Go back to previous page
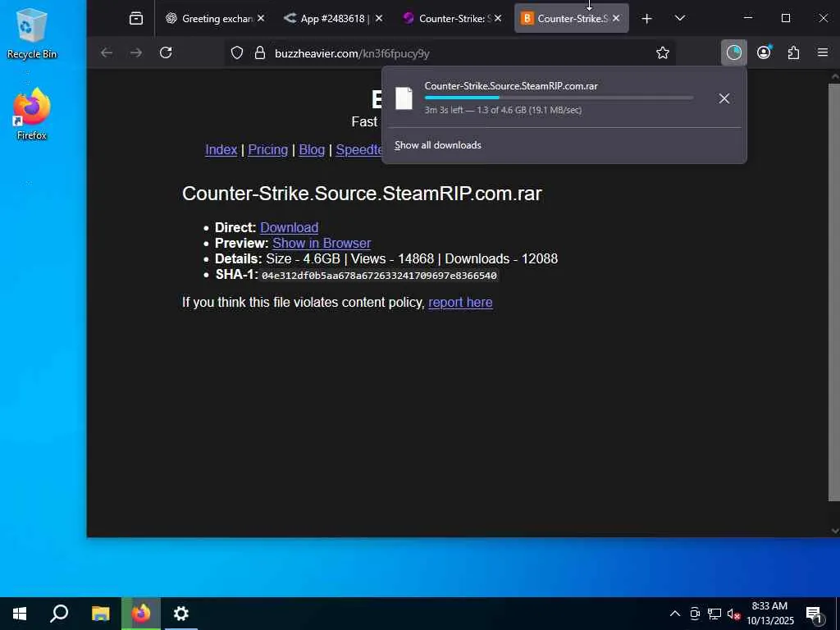This screenshot has height=630, width=840. tap(107, 52)
